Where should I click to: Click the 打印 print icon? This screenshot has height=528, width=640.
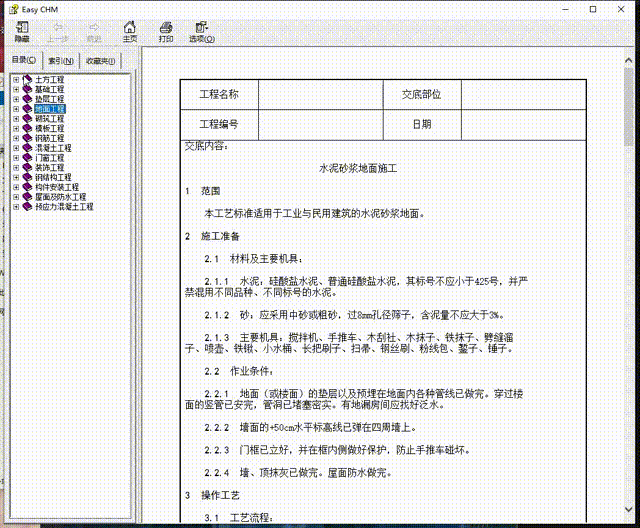pyautogui.click(x=166, y=27)
